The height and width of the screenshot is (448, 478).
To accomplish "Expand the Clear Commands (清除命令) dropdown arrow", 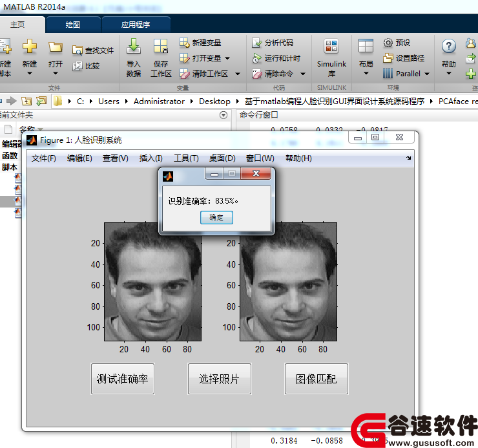I will [x=303, y=74].
